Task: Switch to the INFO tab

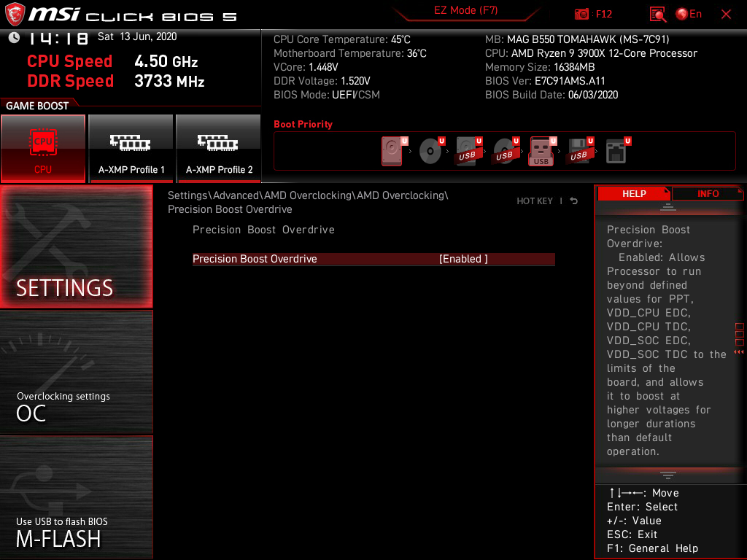Action: click(708, 194)
